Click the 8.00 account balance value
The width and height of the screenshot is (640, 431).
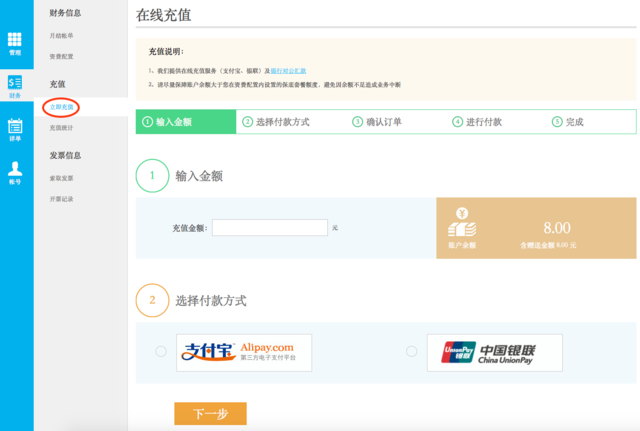[557, 228]
